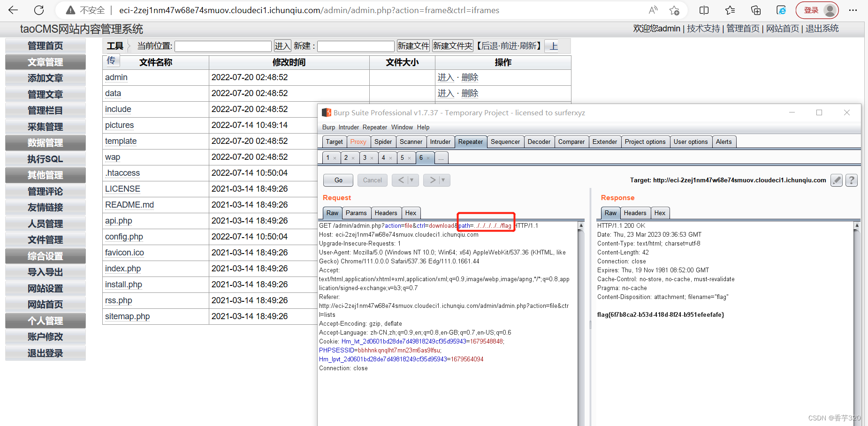Click the browser back arrow

click(x=13, y=10)
